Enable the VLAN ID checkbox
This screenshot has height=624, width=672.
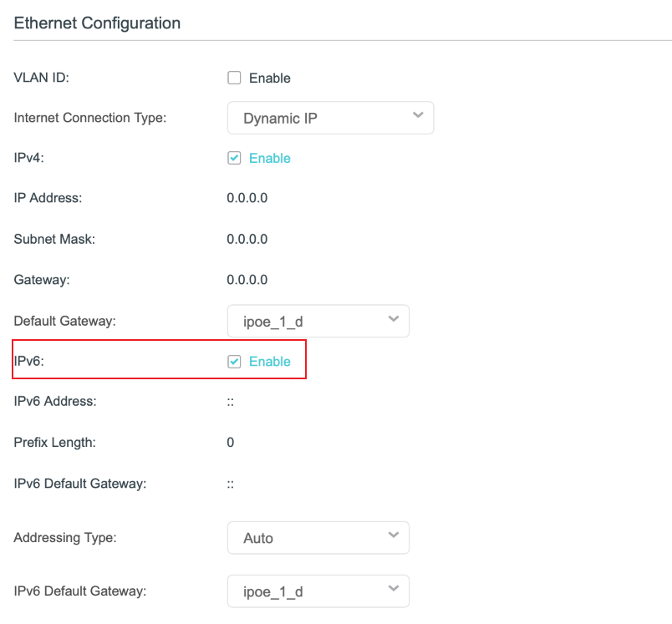coord(234,78)
